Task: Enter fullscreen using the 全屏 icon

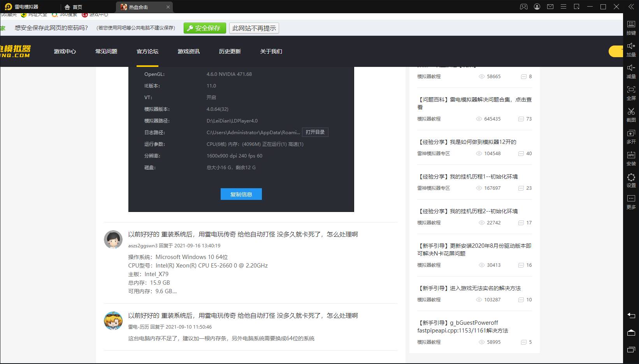Action: [x=631, y=93]
